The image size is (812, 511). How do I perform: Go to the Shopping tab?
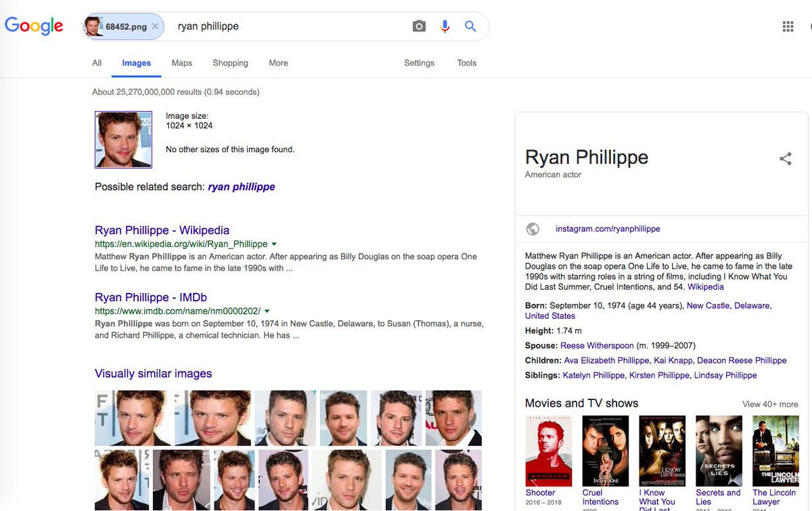coord(230,63)
